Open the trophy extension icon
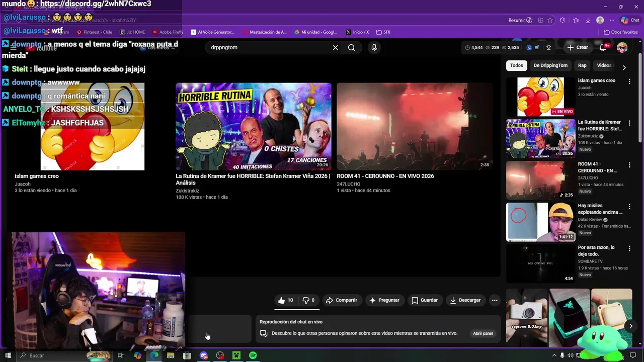The image size is (644, 362). pos(548,47)
